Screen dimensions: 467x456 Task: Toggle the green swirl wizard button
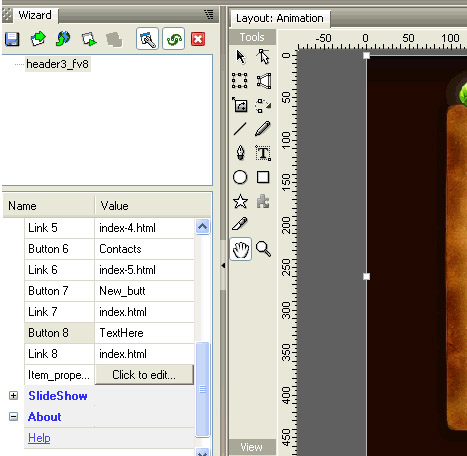174,39
